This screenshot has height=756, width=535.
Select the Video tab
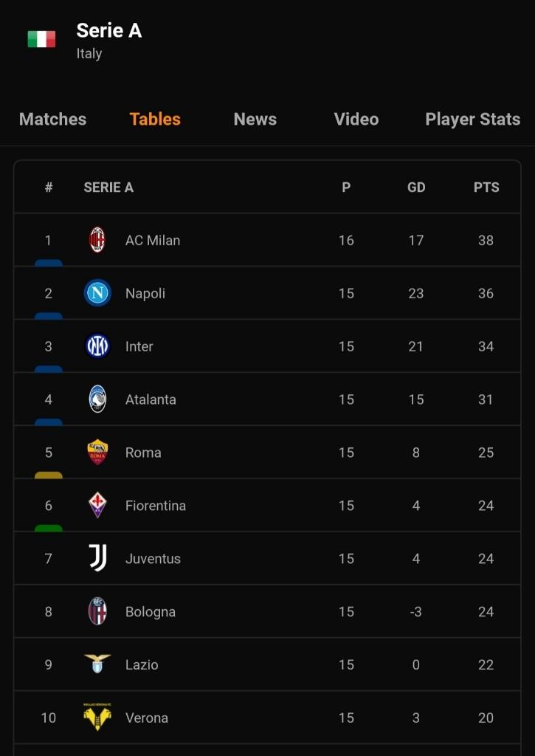pyautogui.click(x=356, y=120)
